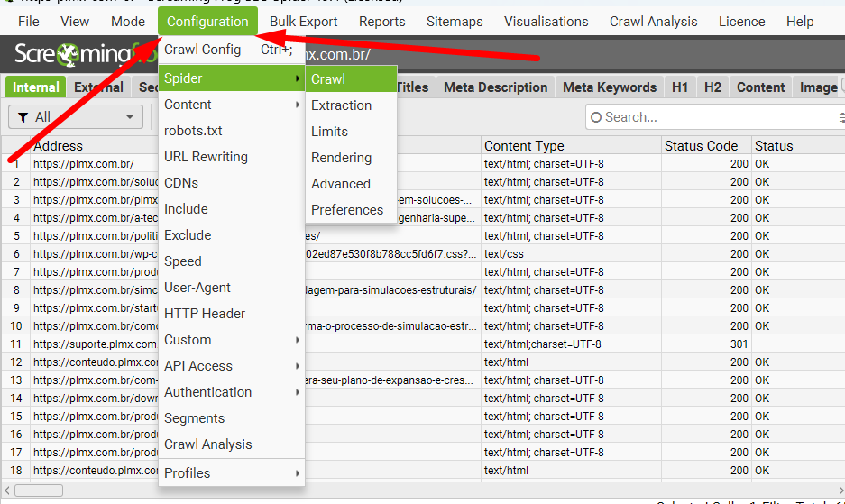Expand the Spider submenu arrow
The width and height of the screenshot is (845, 504).
[x=297, y=78]
